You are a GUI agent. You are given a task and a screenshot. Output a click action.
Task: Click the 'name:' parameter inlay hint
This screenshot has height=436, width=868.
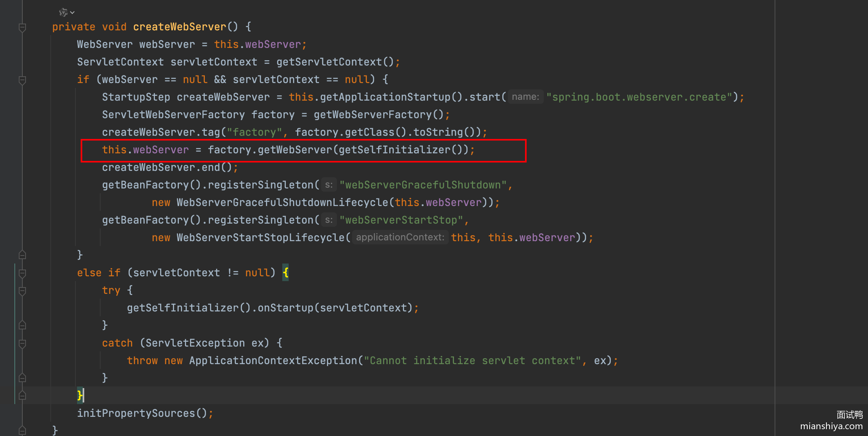[525, 97]
